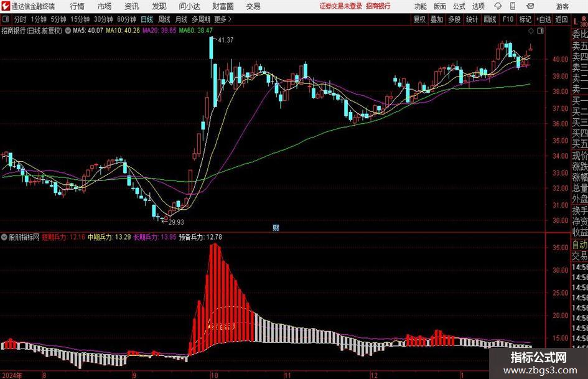Open the 选项 menu
The width and height of the screenshot is (588, 379).
coord(478,6)
